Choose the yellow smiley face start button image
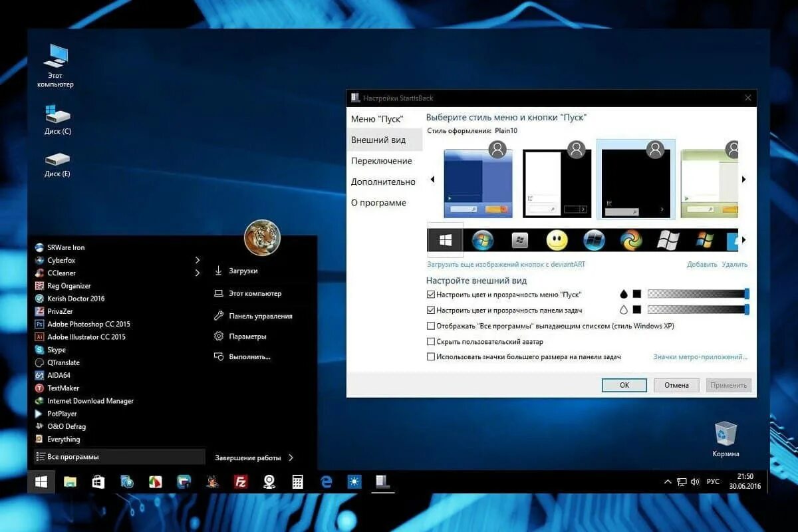This screenshot has height=532, width=798. coord(557,240)
